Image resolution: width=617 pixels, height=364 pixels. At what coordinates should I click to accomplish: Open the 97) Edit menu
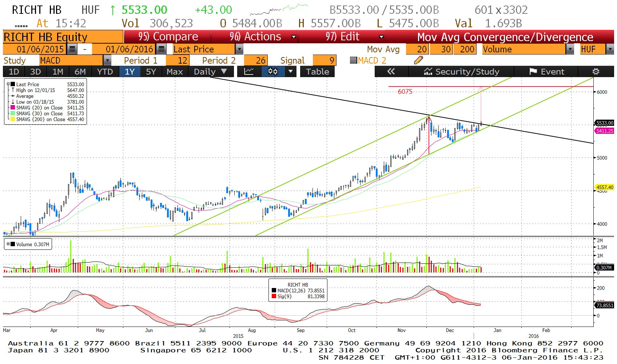click(x=342, y=37)
